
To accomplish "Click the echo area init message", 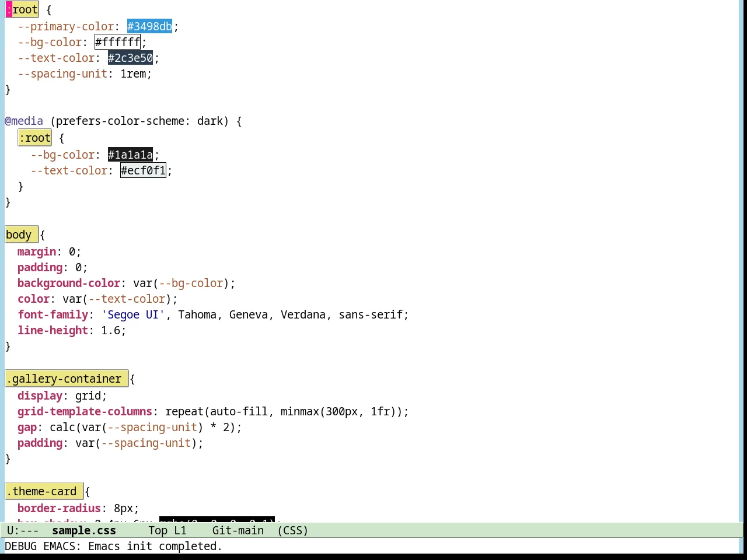I will (x=113, y=546).
